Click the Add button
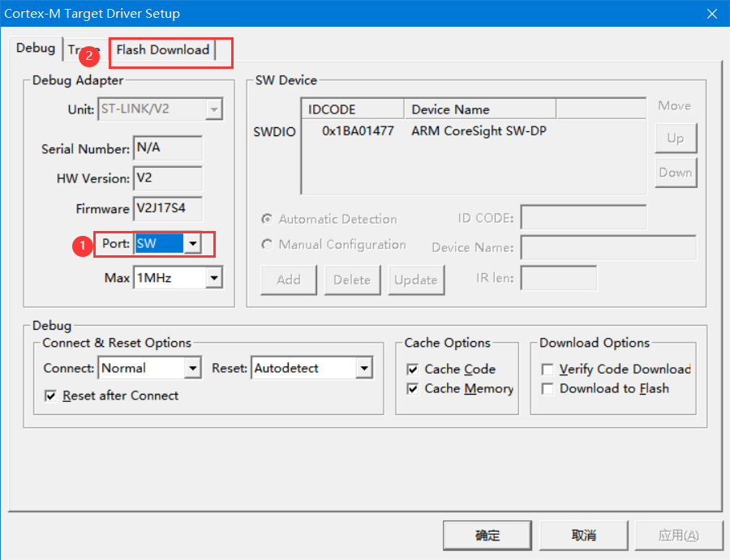 click(x=289, y=280)
